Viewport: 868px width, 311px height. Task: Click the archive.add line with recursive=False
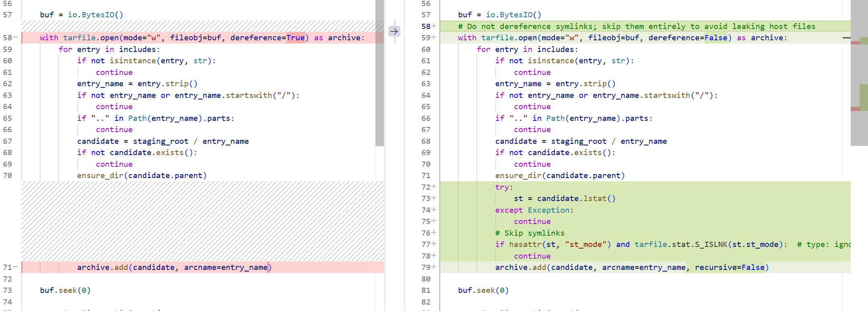645,267
